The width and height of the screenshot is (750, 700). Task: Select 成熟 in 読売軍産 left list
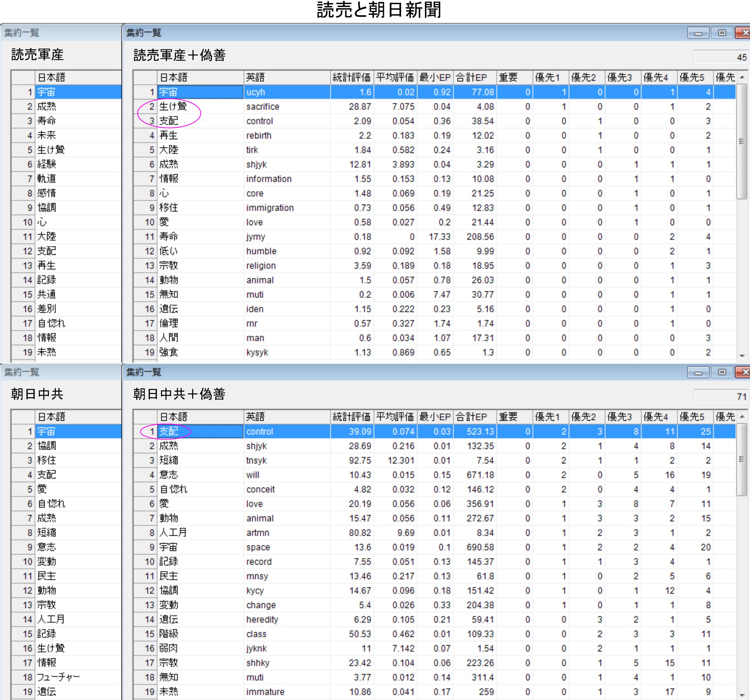tap(47, 107)
